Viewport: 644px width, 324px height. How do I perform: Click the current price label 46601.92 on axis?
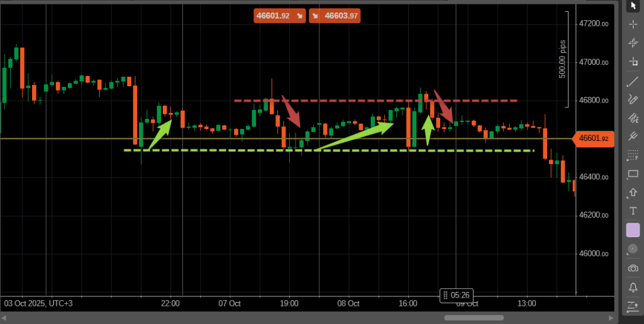(x=593, y=138)
